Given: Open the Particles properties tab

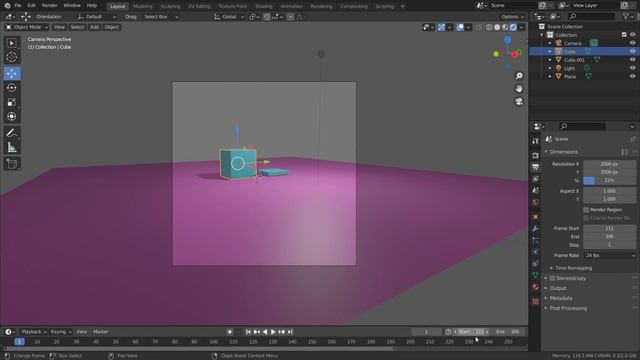Looking at the screenshot, I should (536, 240).
